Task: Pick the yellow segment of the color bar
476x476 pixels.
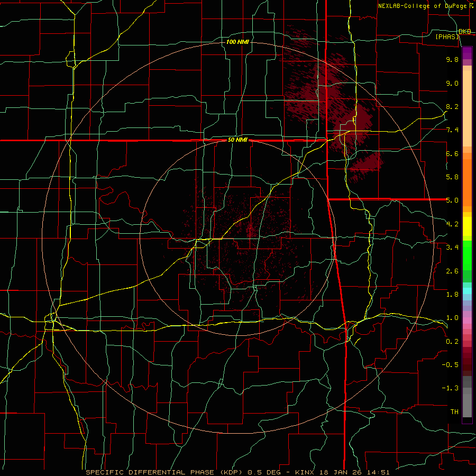Action: coord(467,226)
